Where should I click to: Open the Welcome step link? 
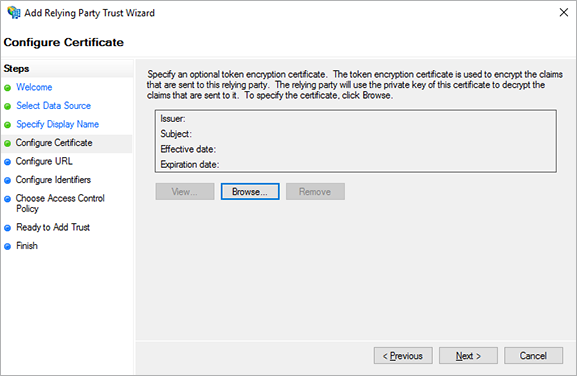(x=34, y=87)
